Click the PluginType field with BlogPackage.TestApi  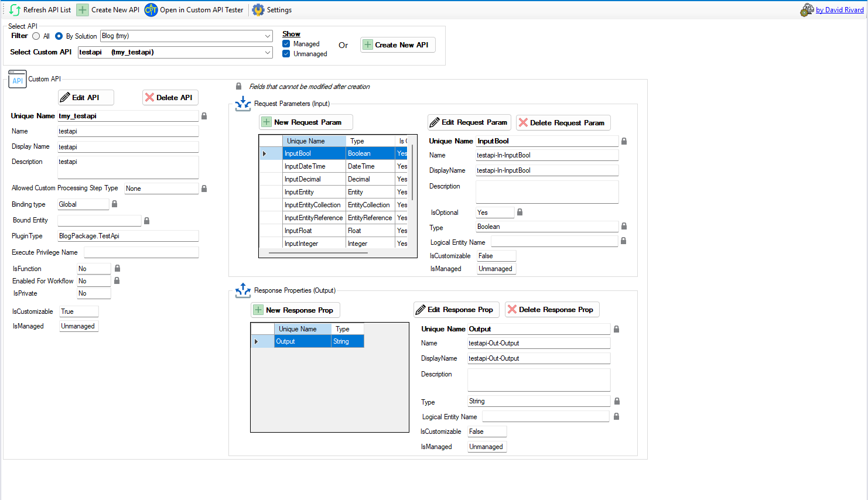[128, 236]
